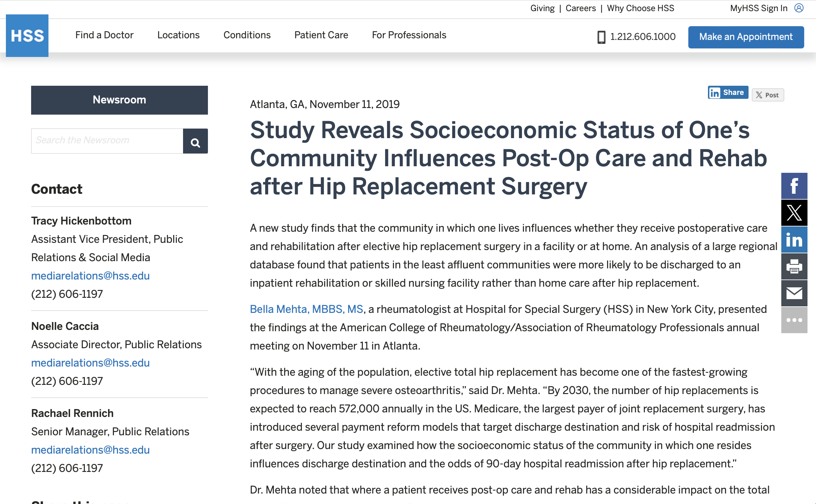Click the LinkedIn Share button above headline
816x504 pixels.
click(x=728, y=92)
